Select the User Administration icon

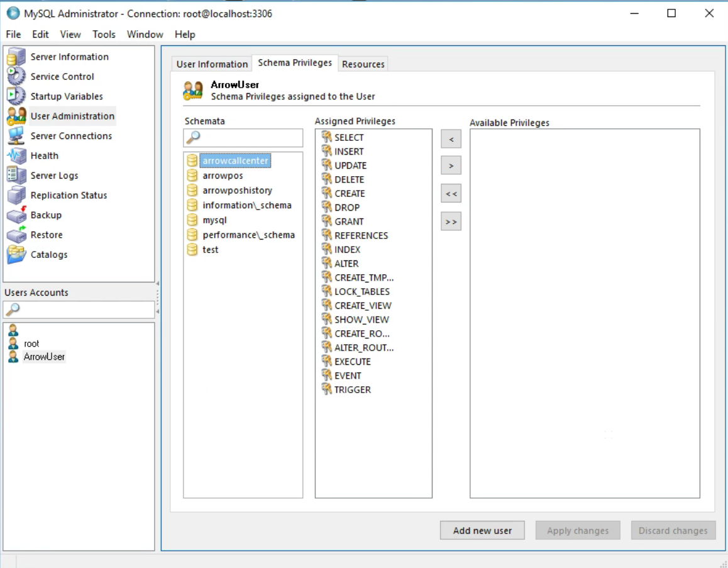[x=16, y=116]
